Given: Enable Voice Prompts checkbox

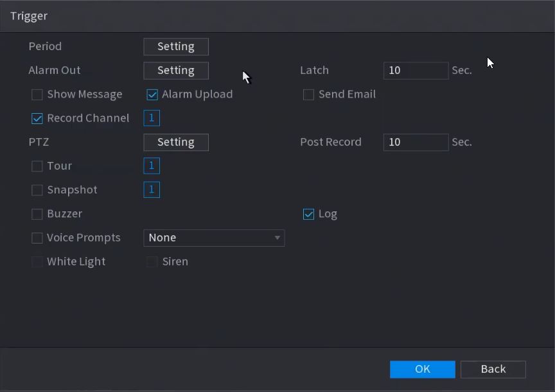Looking at the screenshot, I should (37, 238).
